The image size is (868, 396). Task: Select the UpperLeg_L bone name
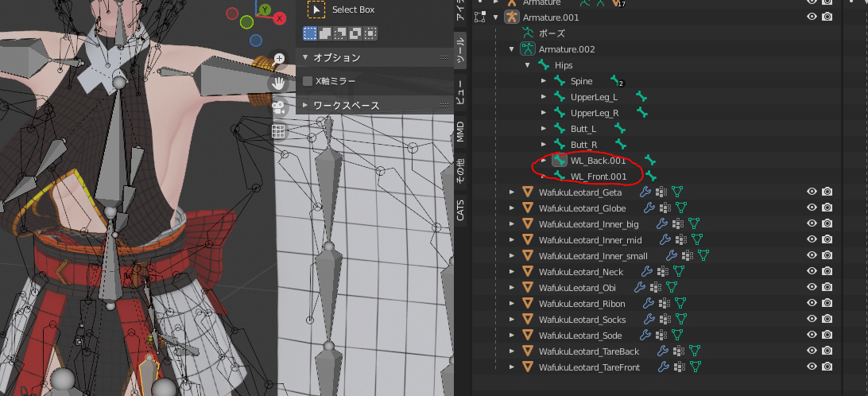coord(594,97)
